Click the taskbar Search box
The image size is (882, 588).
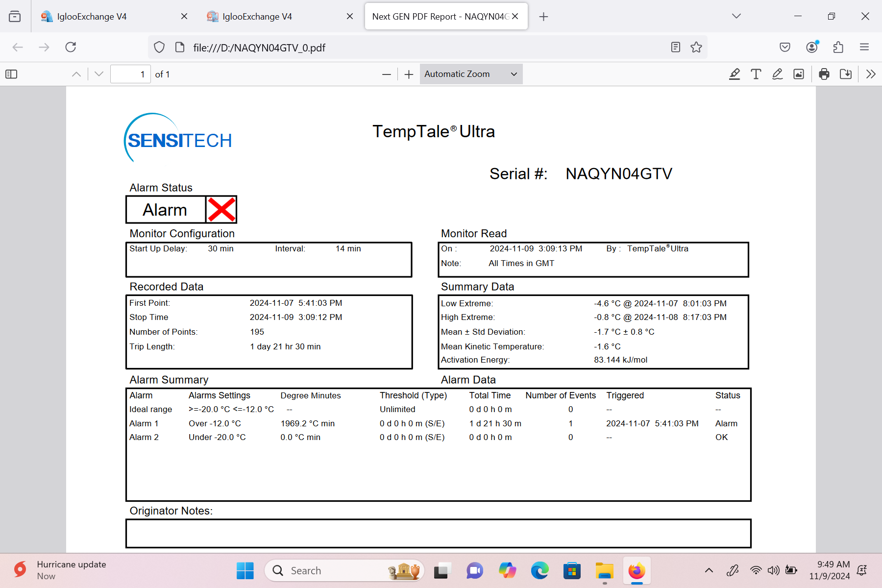tap(344, 570)
